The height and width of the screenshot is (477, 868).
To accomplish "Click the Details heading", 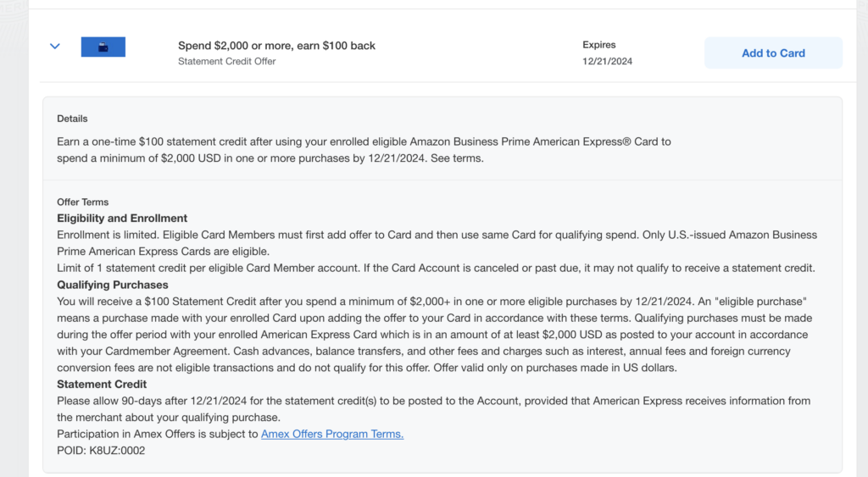I will [72, 119].
